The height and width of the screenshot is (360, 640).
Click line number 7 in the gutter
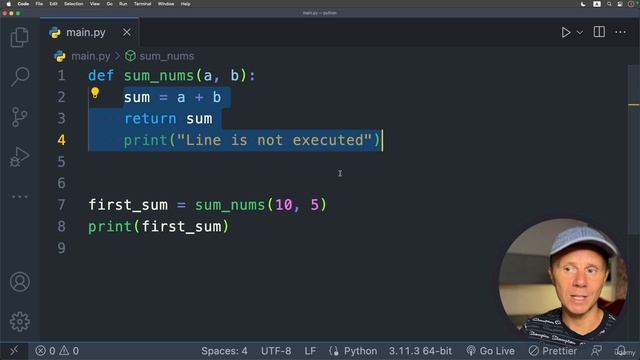click(x=61, y=204)
